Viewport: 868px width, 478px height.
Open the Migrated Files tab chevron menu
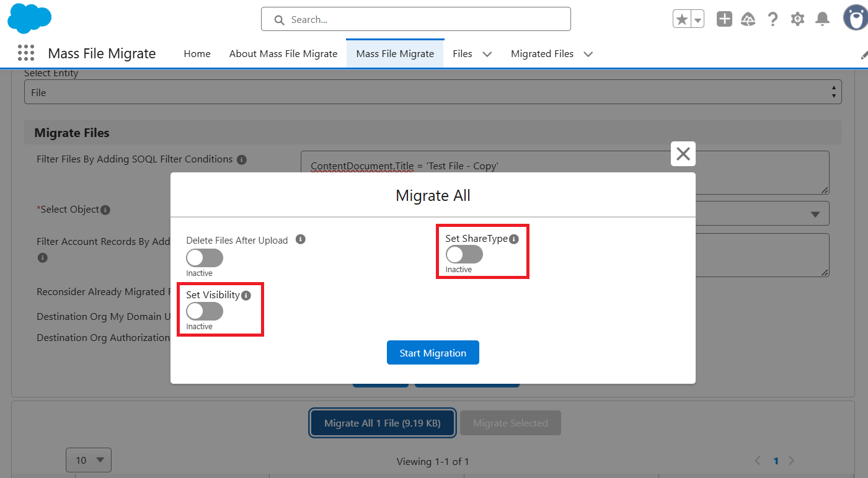[588, 54]
